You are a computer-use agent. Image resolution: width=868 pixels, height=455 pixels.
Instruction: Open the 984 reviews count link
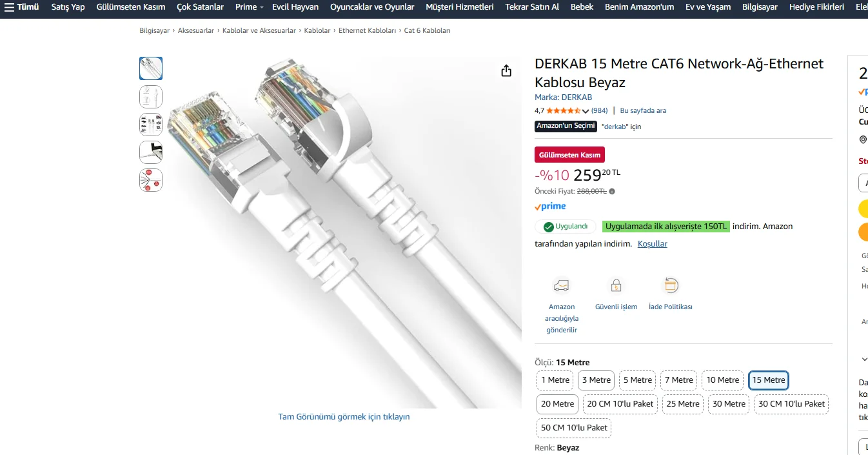tap(599, 111)
